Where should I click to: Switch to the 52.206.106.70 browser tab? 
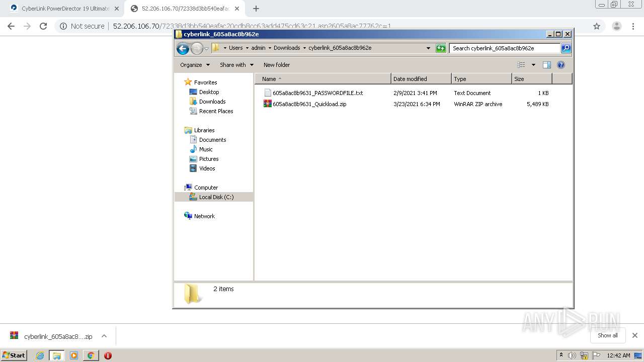(185, 9)
